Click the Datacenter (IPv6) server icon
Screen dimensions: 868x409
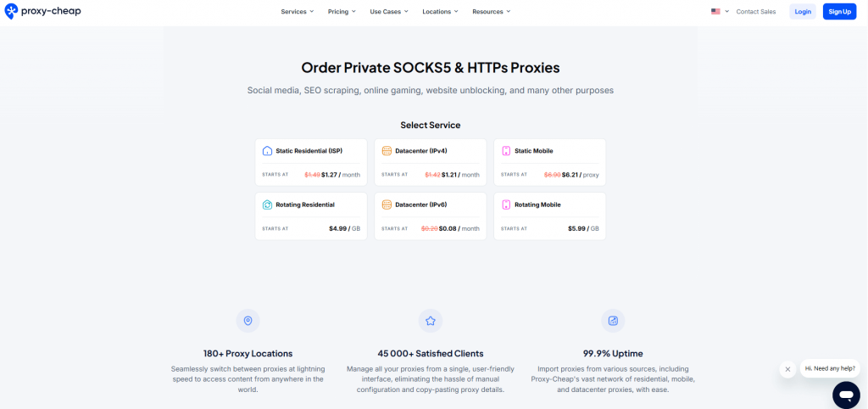[387, 204]
